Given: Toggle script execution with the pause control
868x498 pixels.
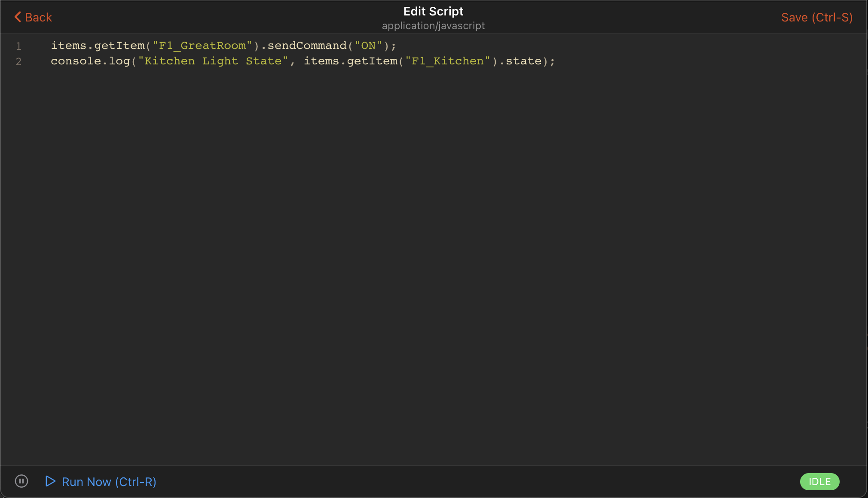Looking at the screenshot, I should [21, 481].
